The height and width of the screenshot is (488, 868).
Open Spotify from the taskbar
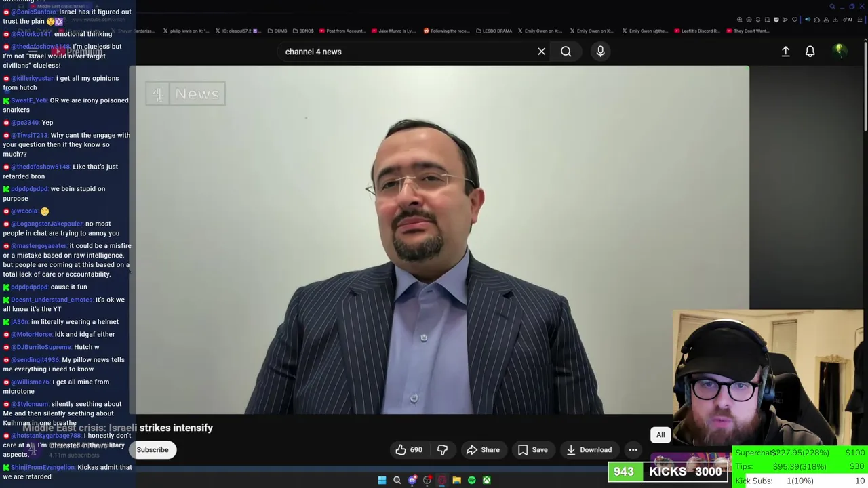tap(471, 480)
